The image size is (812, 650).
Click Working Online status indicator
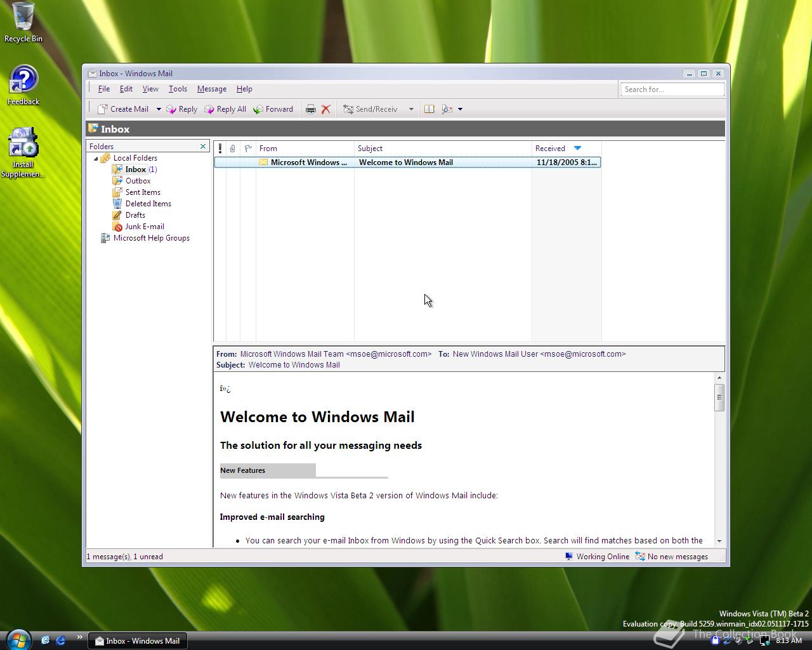597,557
